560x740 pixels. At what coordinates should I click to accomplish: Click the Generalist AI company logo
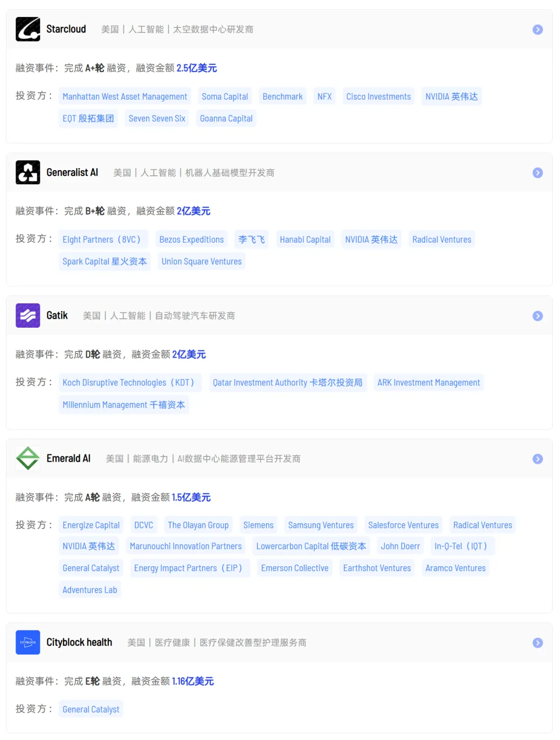click(28, 172)
